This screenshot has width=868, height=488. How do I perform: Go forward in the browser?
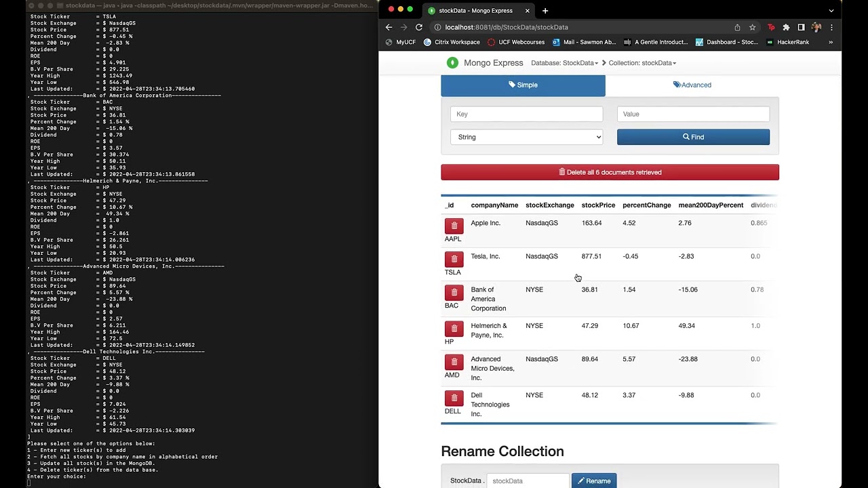coord(403,27)
